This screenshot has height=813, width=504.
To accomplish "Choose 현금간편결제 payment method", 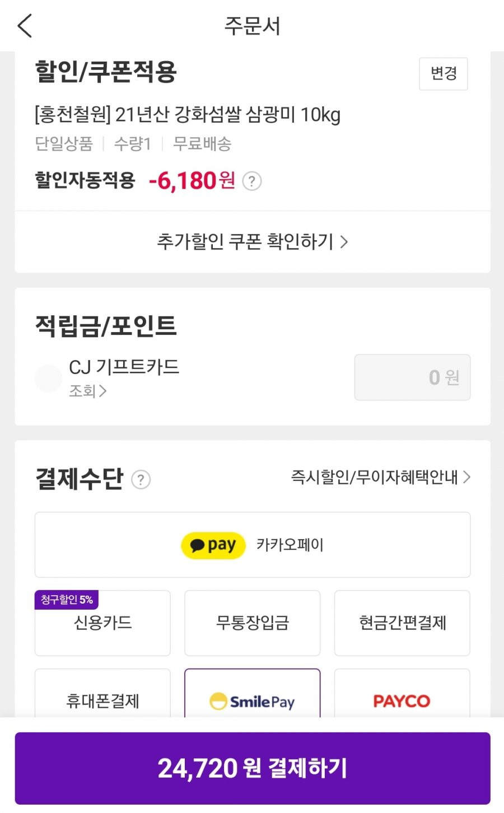I will click(x=402, y=623).
